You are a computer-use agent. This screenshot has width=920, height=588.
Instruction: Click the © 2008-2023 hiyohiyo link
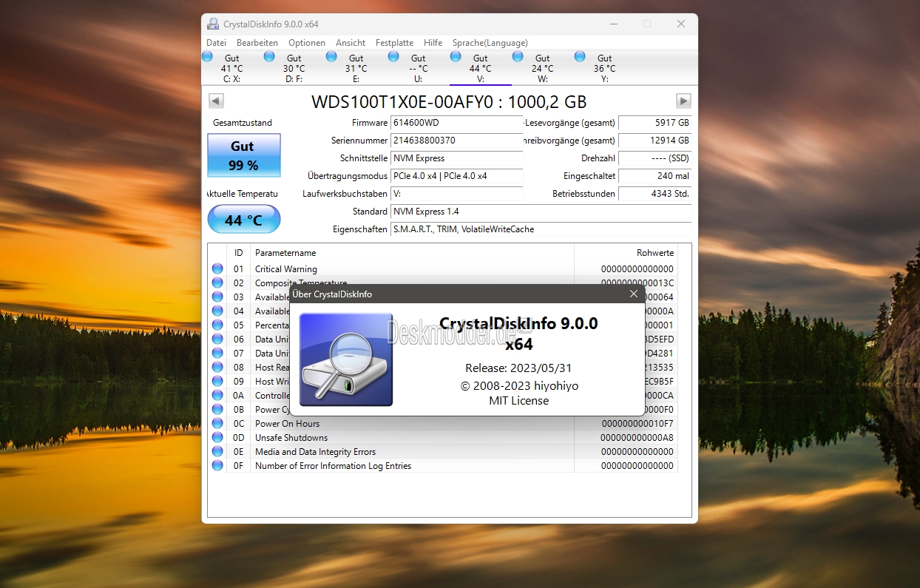pos(519,386)
